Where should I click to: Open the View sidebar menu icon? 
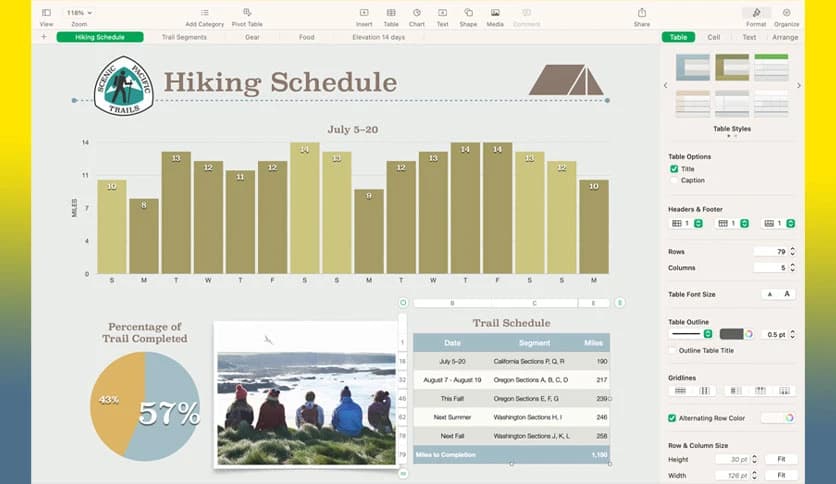pyautogui.click(x=46, y=12)
